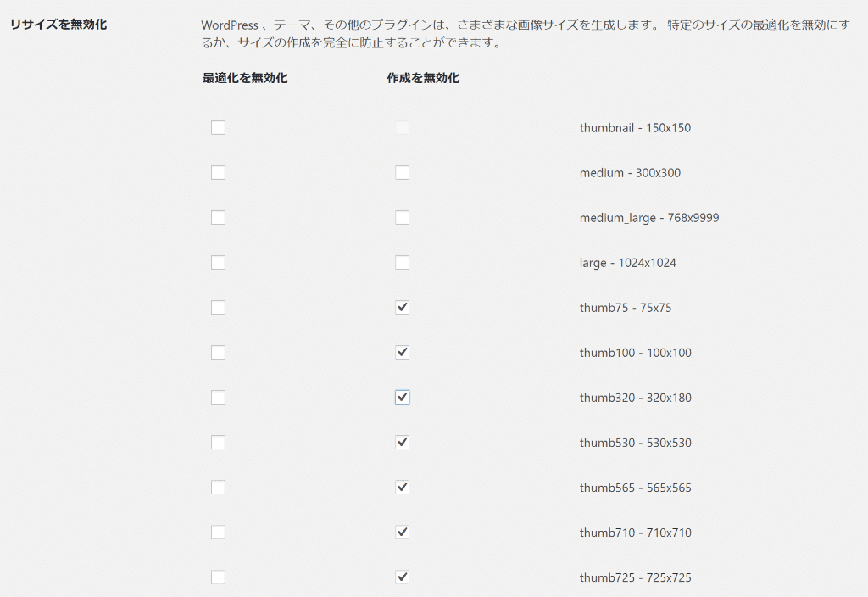Uncheck disable-creation for thumb710 710x710

[x=403, y=533]
